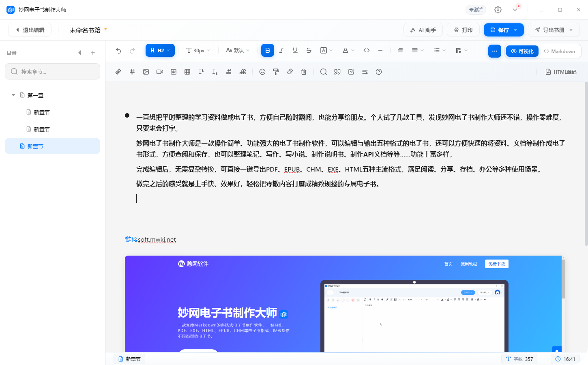This screenshot has height=365, width=588.
Task: Click the 未激活 activation status badge
Action: tap(476, 10)
